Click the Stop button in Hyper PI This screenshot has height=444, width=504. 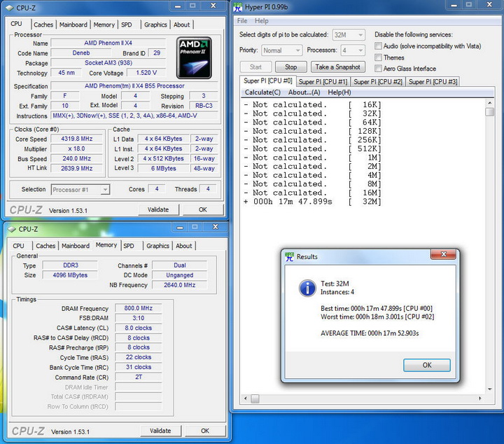(x=291, y=67)
